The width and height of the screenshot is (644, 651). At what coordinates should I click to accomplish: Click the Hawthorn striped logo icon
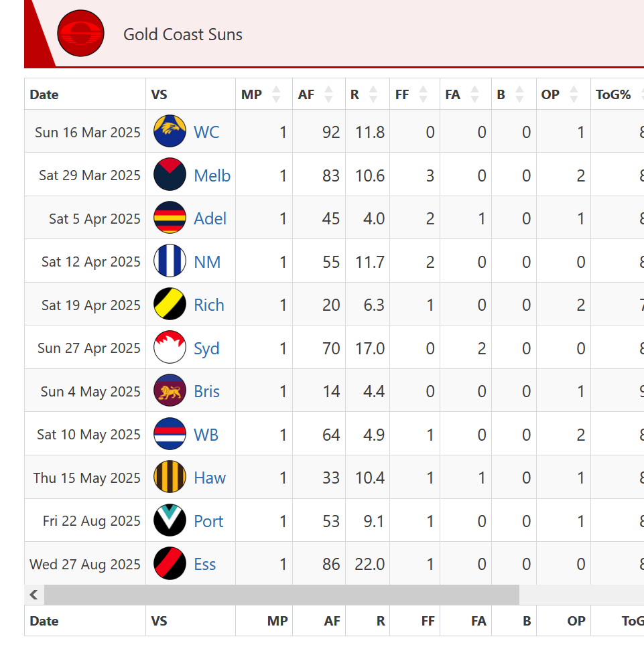pos(170,477)
